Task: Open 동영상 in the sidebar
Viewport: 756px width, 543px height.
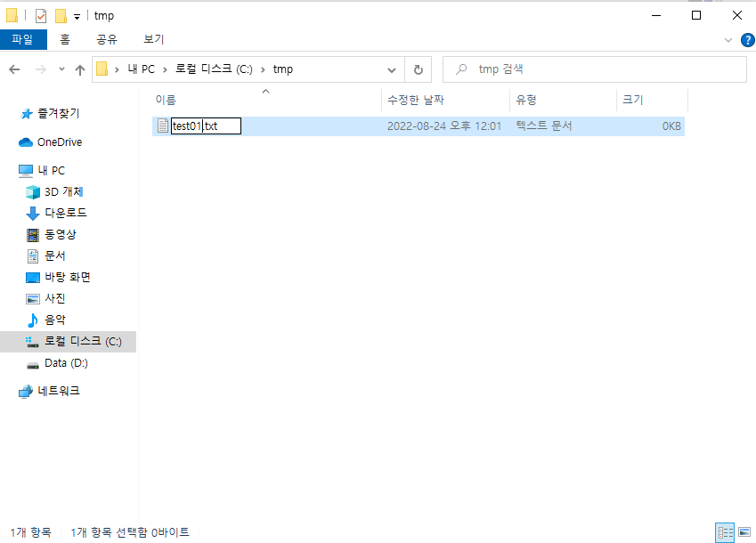Action: coord(61,235)
